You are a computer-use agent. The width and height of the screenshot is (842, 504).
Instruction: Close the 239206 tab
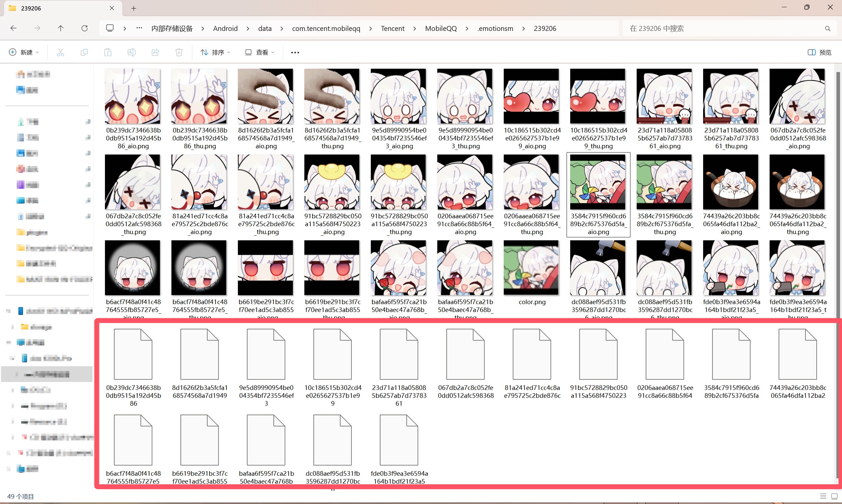[112, 8]
